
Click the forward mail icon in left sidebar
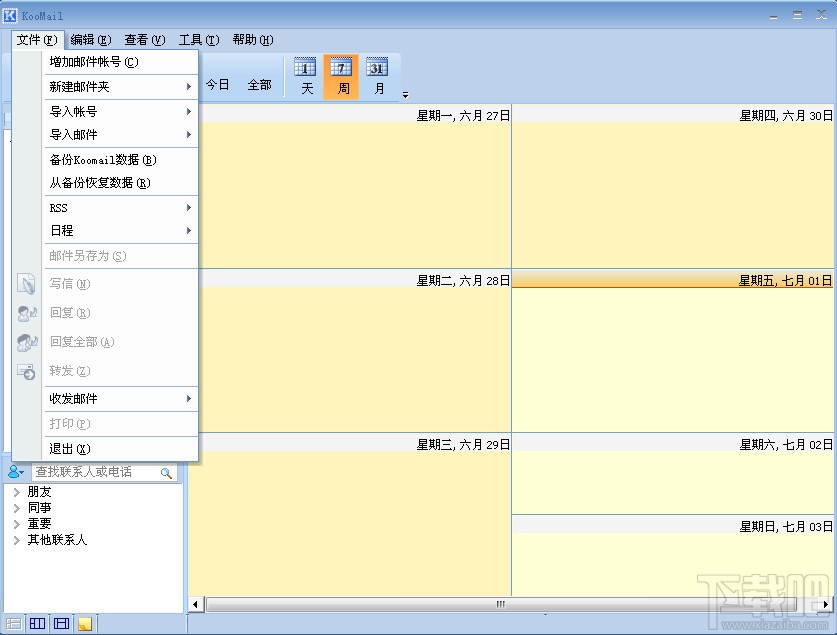[x=27, y=372]
